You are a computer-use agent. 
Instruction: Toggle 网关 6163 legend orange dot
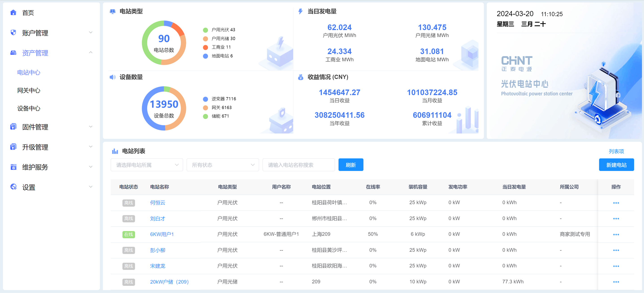point(206,108)
